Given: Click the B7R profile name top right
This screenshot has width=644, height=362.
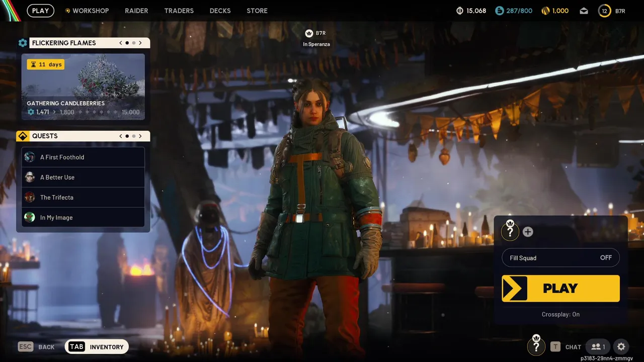Looking at the screenshot, I should pos(620,11).
